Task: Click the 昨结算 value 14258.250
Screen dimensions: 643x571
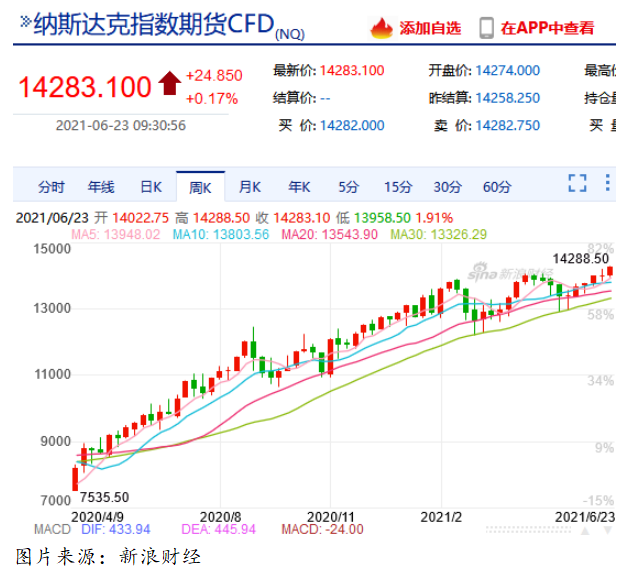Action: click(508, 98)
